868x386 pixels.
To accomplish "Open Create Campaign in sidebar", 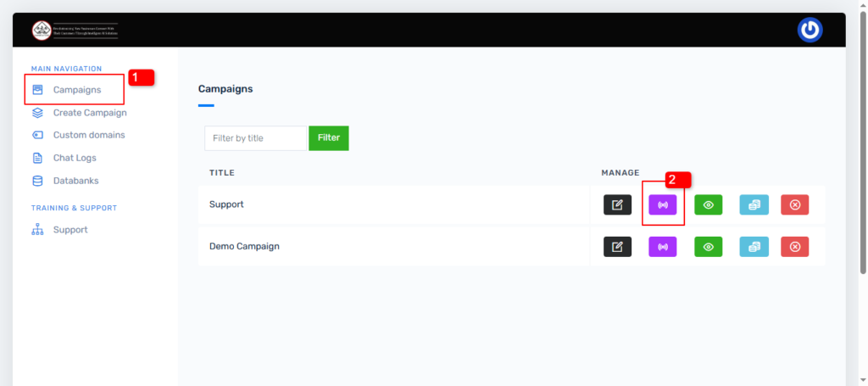I will tap(79, 113).
